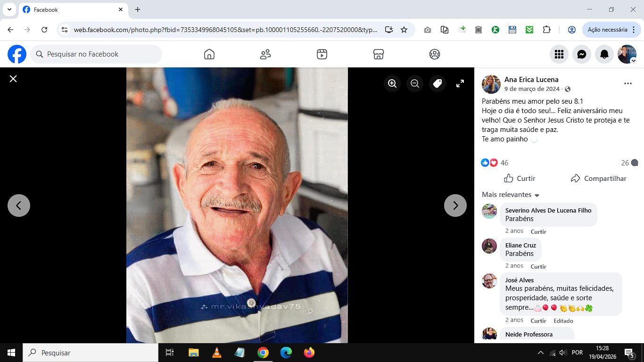Image resolution: width=644 pixels, height=362 pixels.
Task: Enter fullscreen photo view
Action: [460, 83]
